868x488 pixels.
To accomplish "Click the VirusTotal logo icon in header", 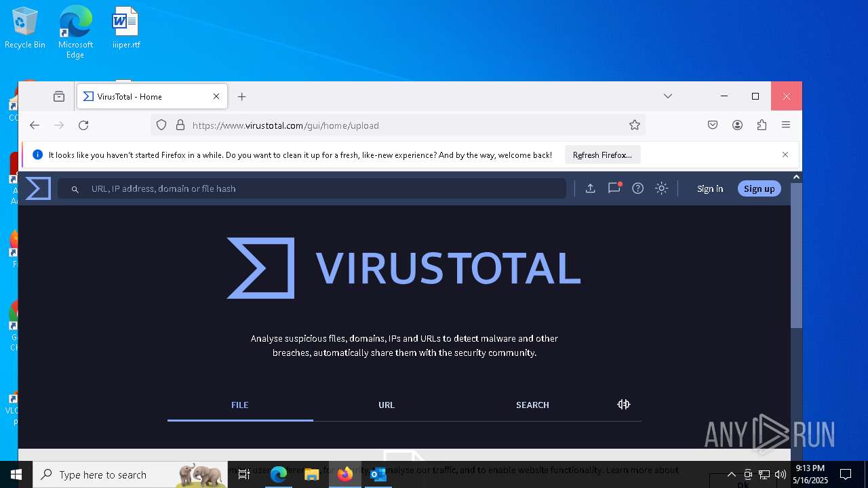I will coord(38,188).
